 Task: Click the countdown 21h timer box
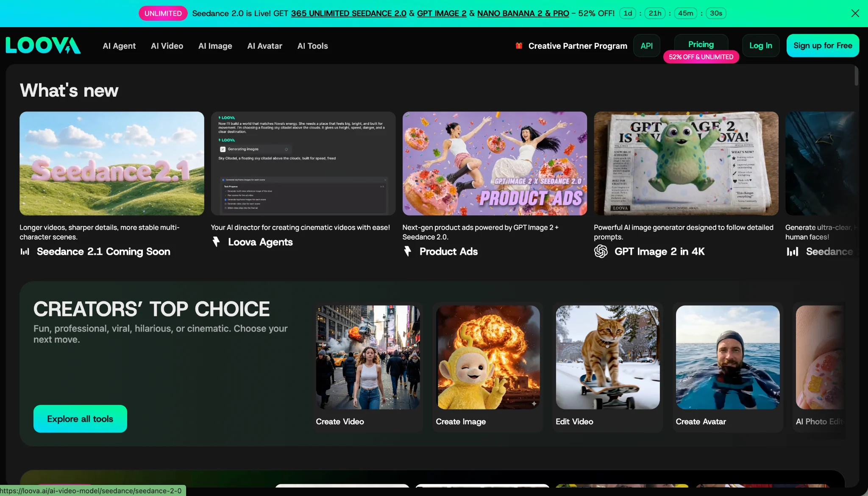pos(655,13)
